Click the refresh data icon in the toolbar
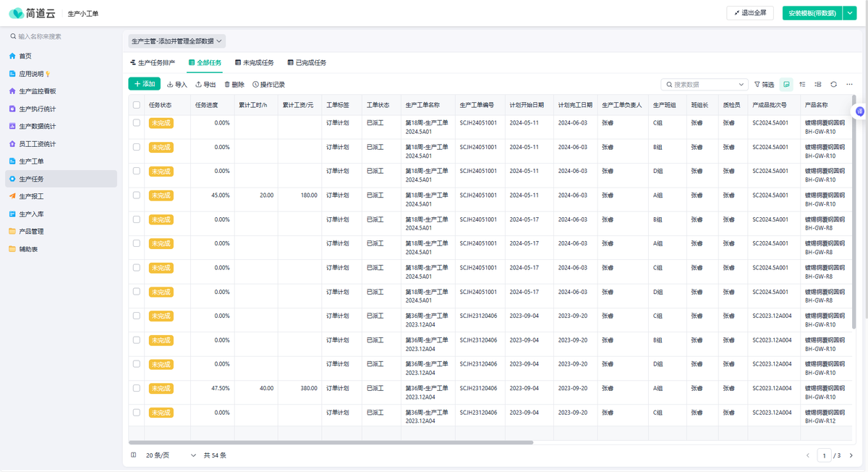 [834, 85]
